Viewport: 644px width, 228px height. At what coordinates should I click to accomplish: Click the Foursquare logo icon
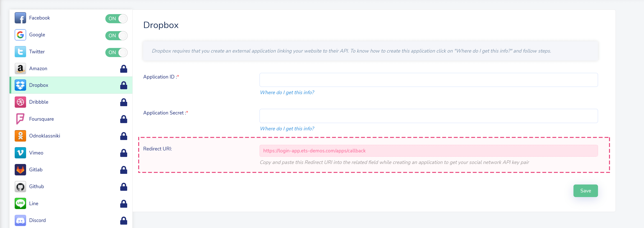[20, 119]
